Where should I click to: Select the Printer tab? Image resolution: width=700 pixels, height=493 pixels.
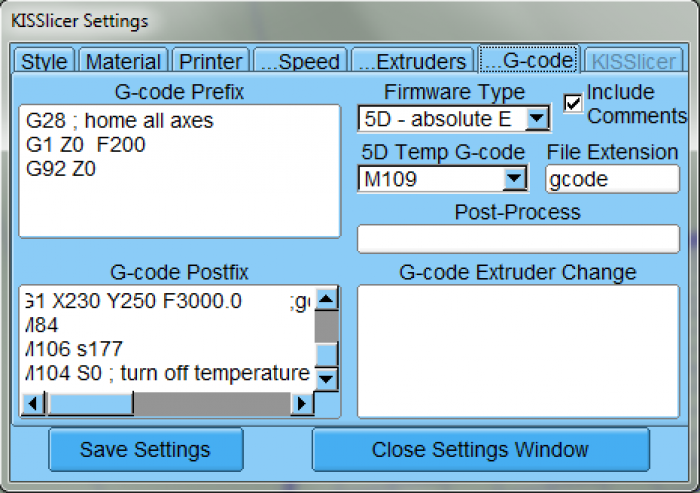210,61
